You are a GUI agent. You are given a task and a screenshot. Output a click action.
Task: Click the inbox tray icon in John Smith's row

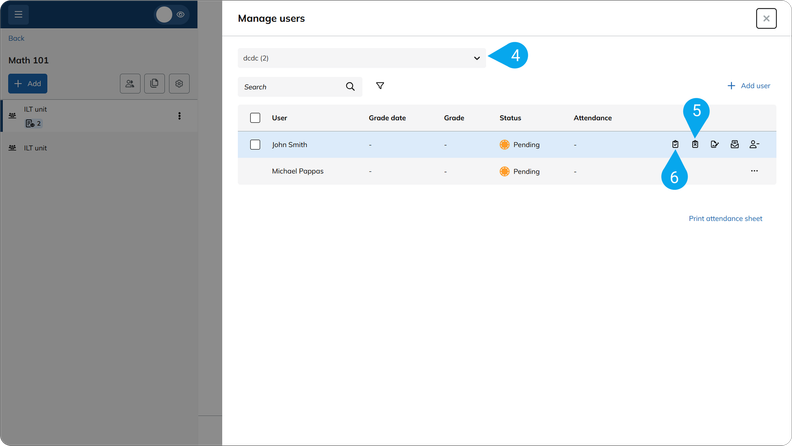point(734,145)
